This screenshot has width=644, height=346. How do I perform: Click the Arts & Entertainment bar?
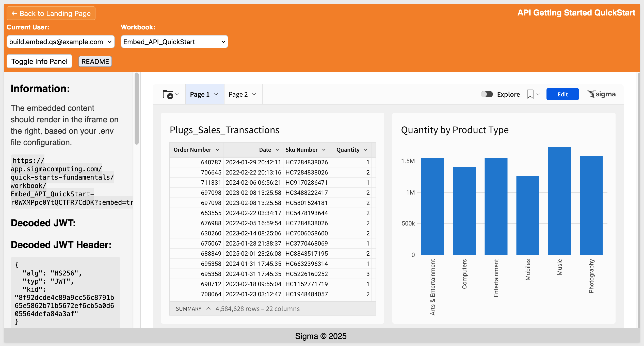[432, 206]
